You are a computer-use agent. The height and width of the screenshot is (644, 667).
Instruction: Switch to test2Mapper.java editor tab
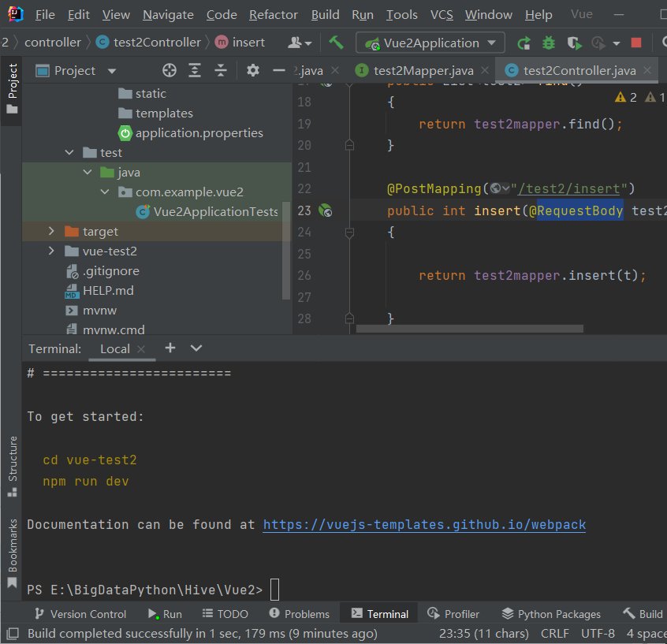423,71
